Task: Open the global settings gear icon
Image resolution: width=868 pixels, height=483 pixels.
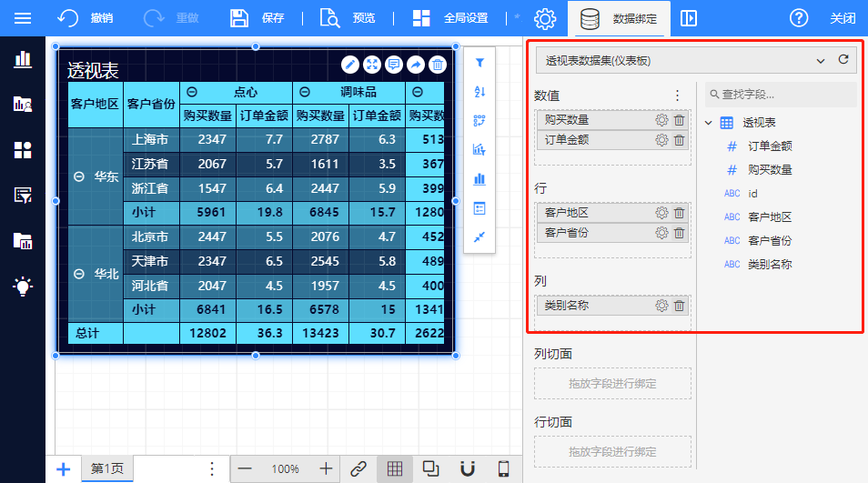Action: click(544, 18)
